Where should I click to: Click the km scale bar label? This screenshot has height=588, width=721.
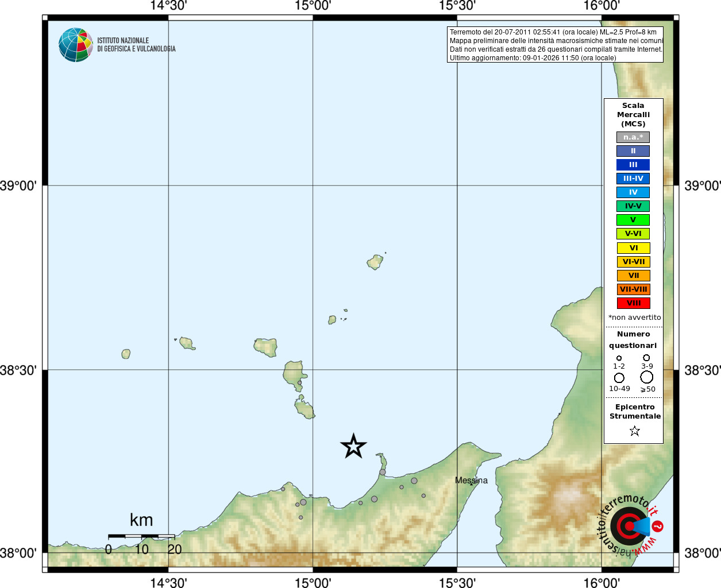[141, 520]
